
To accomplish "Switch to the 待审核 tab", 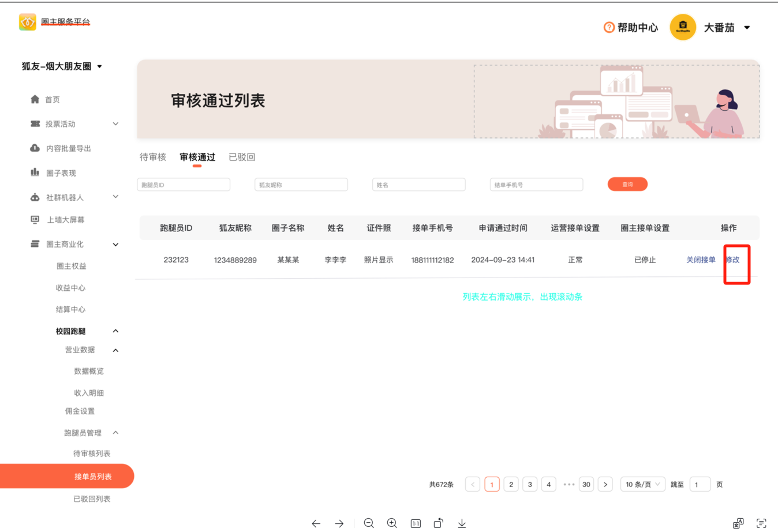I will [152, 157].
